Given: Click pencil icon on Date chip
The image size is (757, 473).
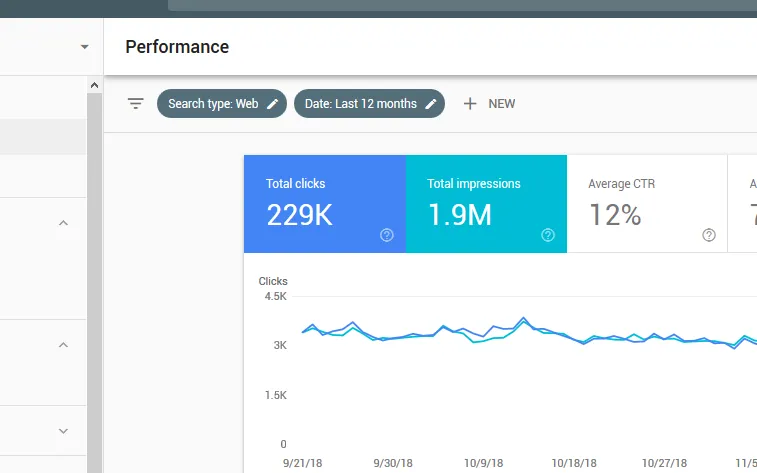Looking at the screenshot, I should (431, 104).
